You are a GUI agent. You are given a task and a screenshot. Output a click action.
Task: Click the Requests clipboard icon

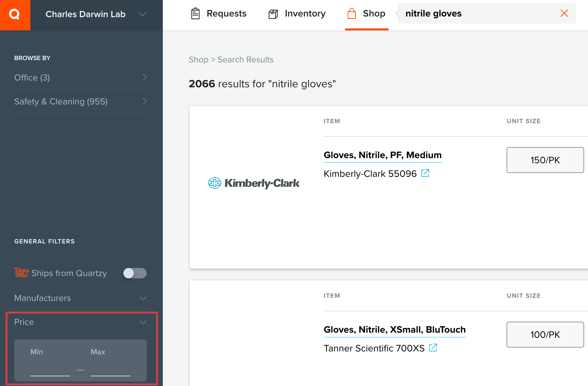(195, 14)
